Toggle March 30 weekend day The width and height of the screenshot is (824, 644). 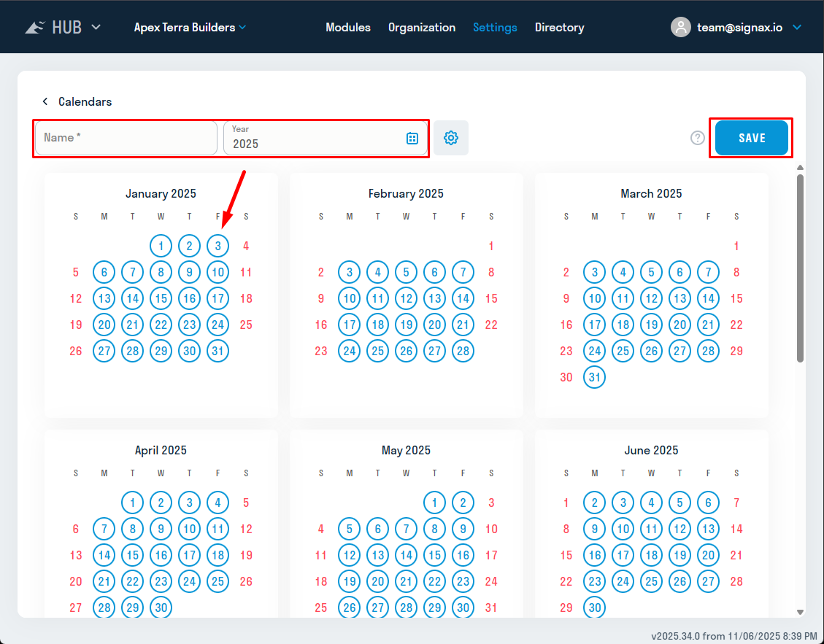(x=566, y=377)
